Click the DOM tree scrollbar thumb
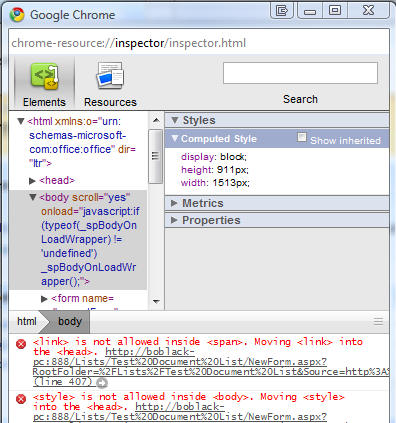The width and height of the screenshot is (396, 423). 155,156
